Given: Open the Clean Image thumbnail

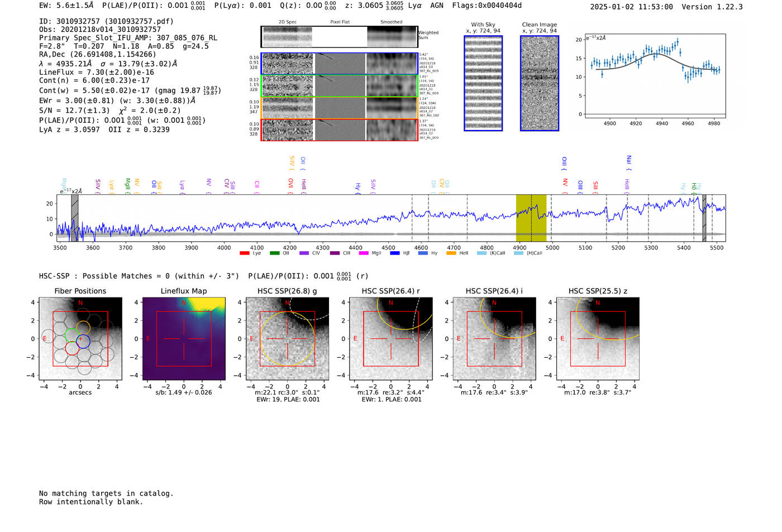Looking at the screenshot, I should tap(540, 83).
